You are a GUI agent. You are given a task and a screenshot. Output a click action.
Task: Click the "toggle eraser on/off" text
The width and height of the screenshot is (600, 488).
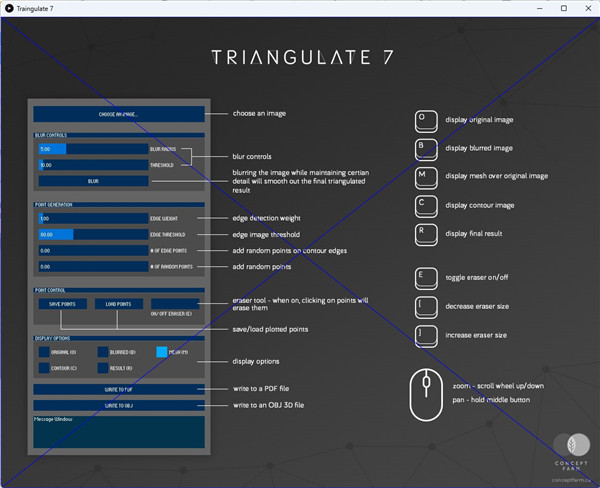[477, 277]
